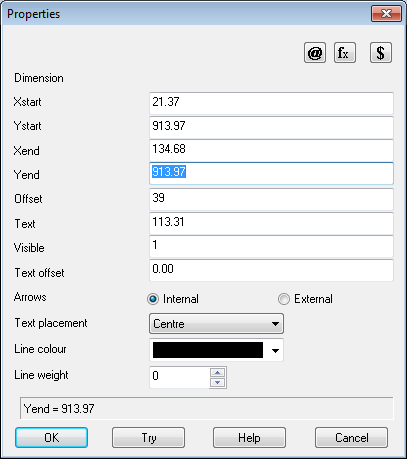This screenshot has height=459, width=407.
Task: Open the fx function icon button
Action: pyautogui.click(x=345, y=53)
